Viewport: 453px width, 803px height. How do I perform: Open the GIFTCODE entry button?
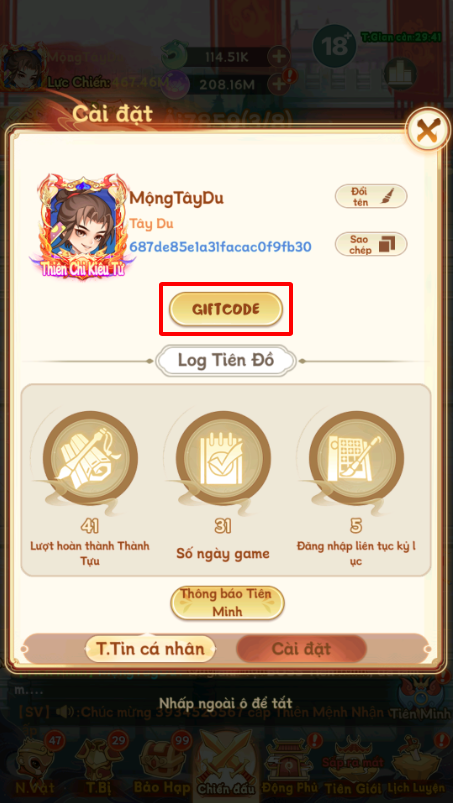click(x=226, y=309)
